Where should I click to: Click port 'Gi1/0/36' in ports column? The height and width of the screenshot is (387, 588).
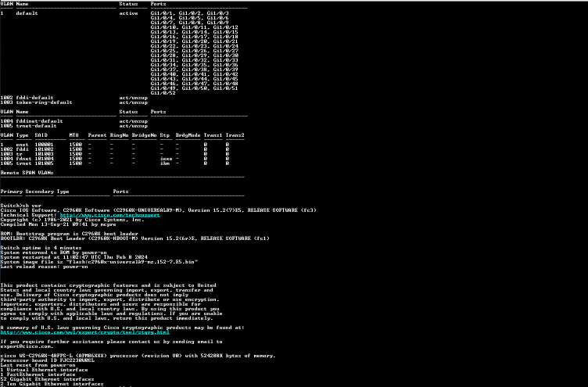pyautogui.click(x=225, y=65)
